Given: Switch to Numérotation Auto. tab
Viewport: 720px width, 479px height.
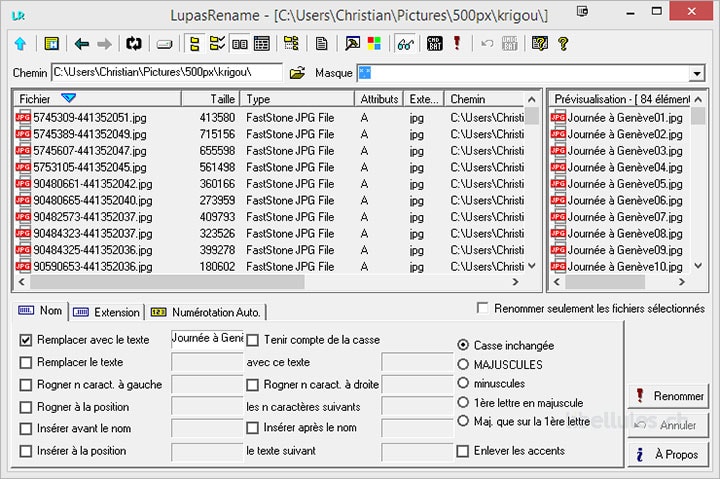Looking at the screenshot, I should tap(206, 312).
